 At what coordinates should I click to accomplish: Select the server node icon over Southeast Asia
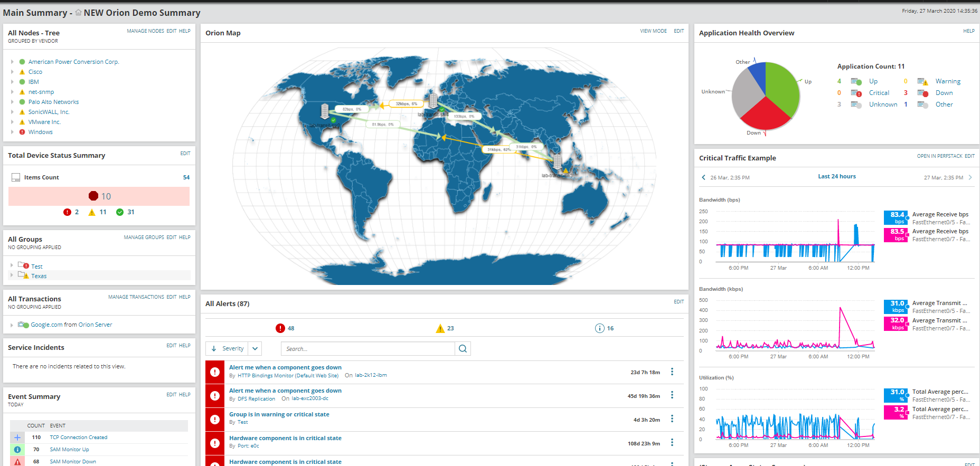coord(557,161)
